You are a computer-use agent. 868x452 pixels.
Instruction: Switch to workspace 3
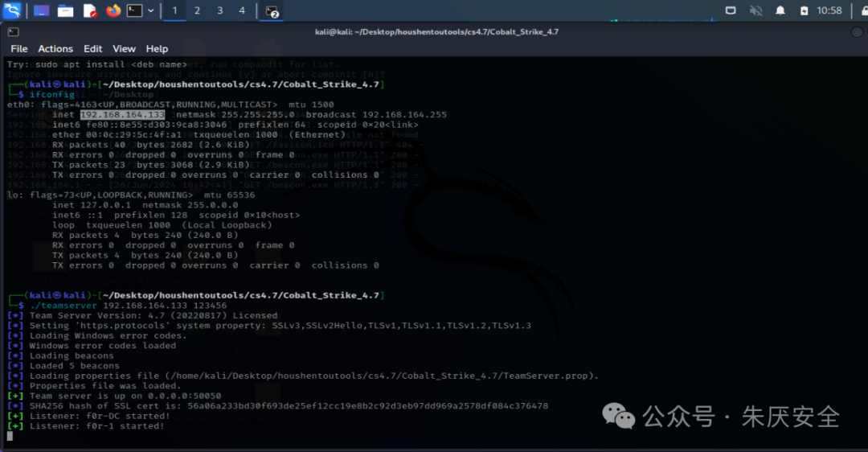[219, 10]
